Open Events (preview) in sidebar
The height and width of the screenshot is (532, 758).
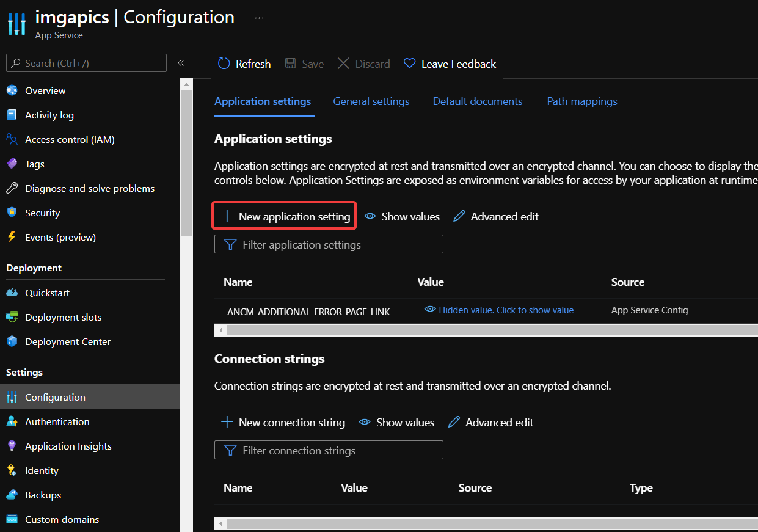tap(60, 238)
